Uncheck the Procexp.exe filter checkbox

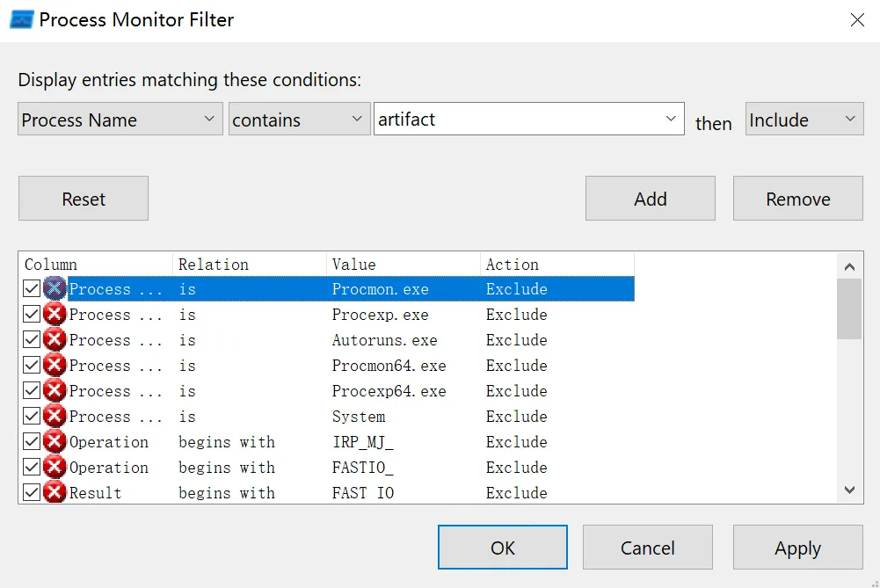(x=32, y=314)
